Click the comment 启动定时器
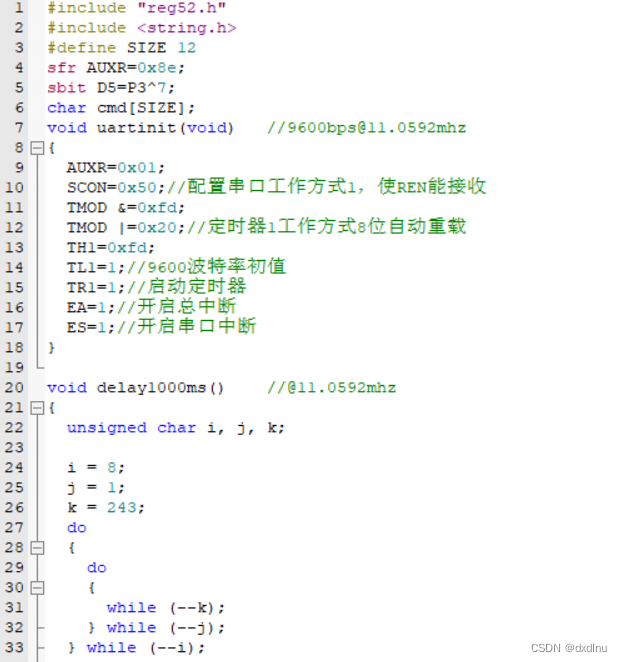Viewport: 622px width, 662px height. (x=197, y=287)
